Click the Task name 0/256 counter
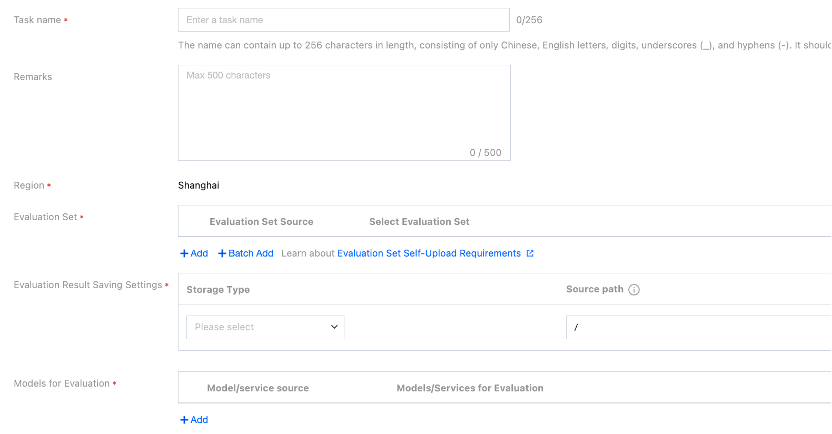This screenshot has width=832, height=434. point(529,20)
